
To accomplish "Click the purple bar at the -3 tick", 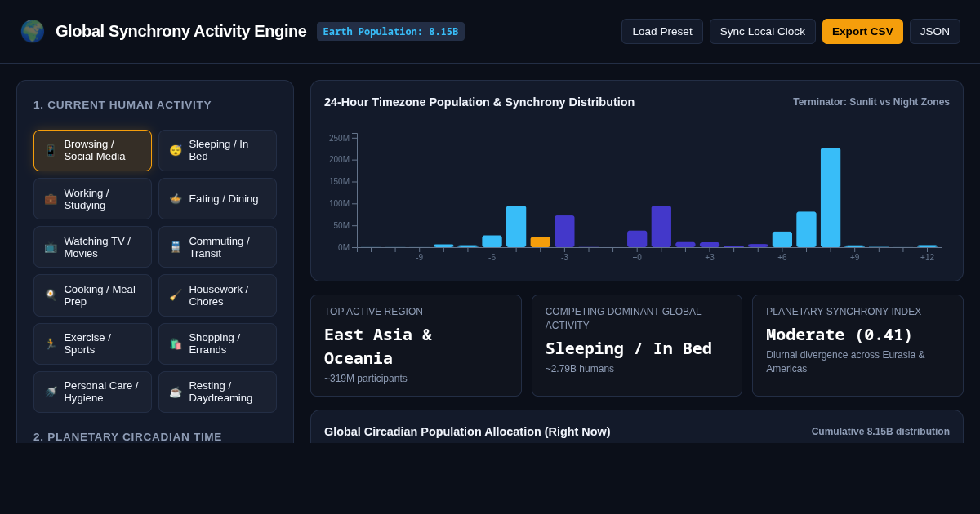I will (564, 232).
